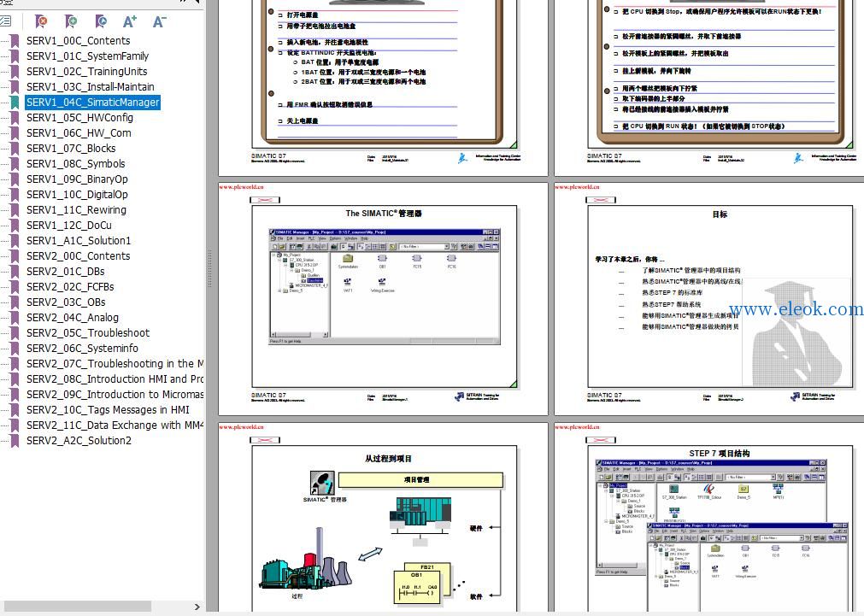864x616 pixels.
Task: Open the bookmark panel options list icon
Action: click(5, 21)
